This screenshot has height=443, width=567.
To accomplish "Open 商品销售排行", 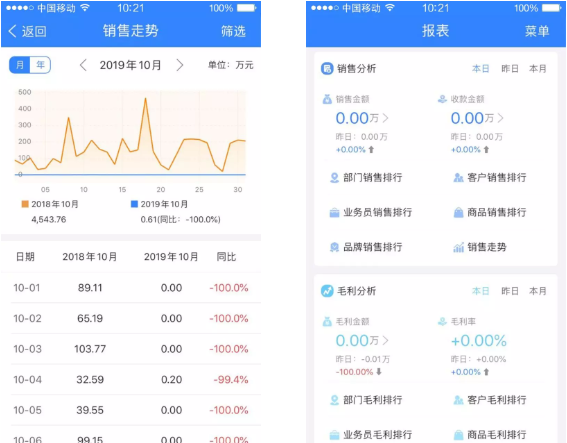I will 496,212.
